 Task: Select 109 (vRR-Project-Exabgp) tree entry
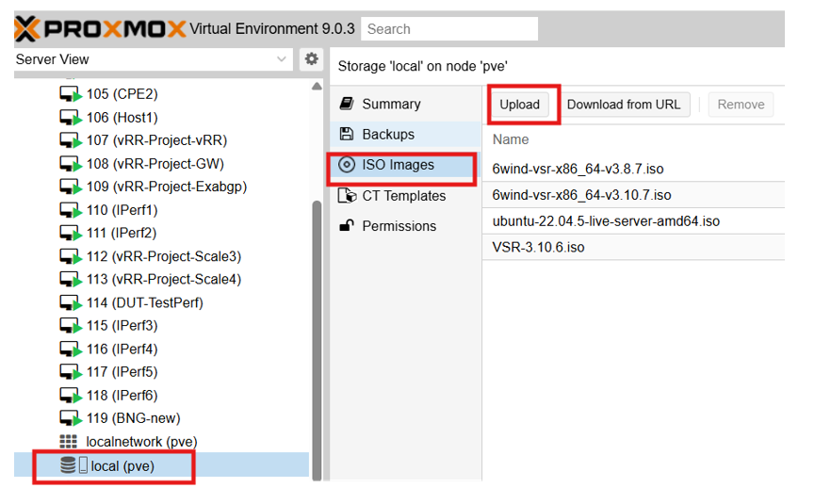167,187
